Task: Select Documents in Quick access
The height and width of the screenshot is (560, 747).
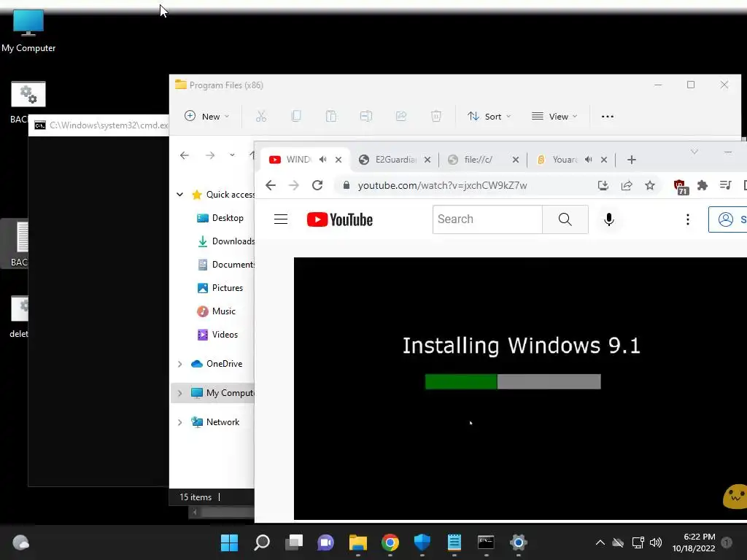Action: 225,264
